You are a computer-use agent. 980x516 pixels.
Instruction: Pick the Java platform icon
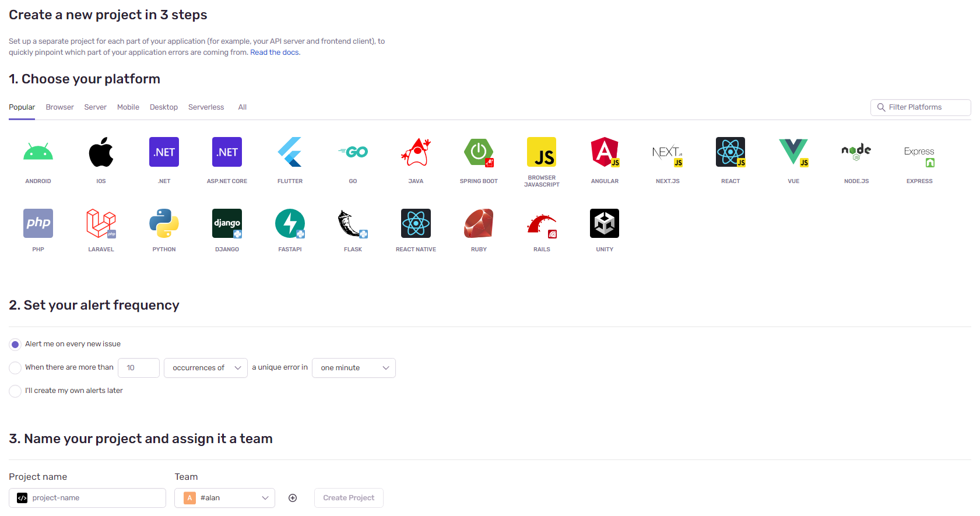point(416,152)
